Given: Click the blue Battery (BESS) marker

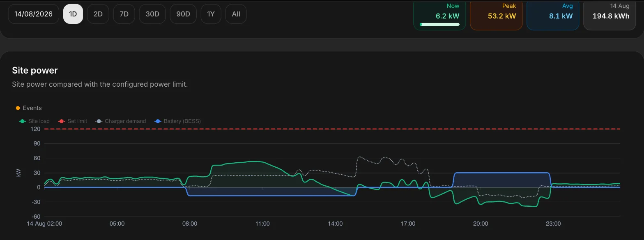Looking at the screenshot, I should pos(157,121).
